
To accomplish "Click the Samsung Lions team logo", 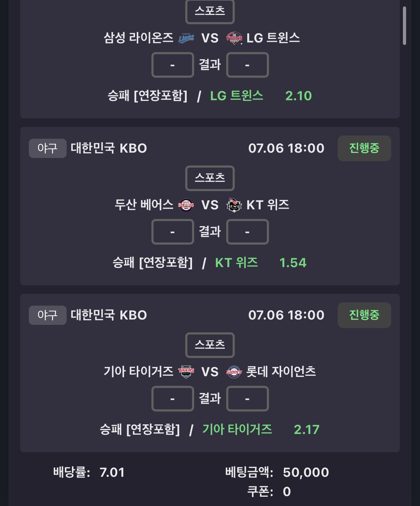I will (186, 38).
